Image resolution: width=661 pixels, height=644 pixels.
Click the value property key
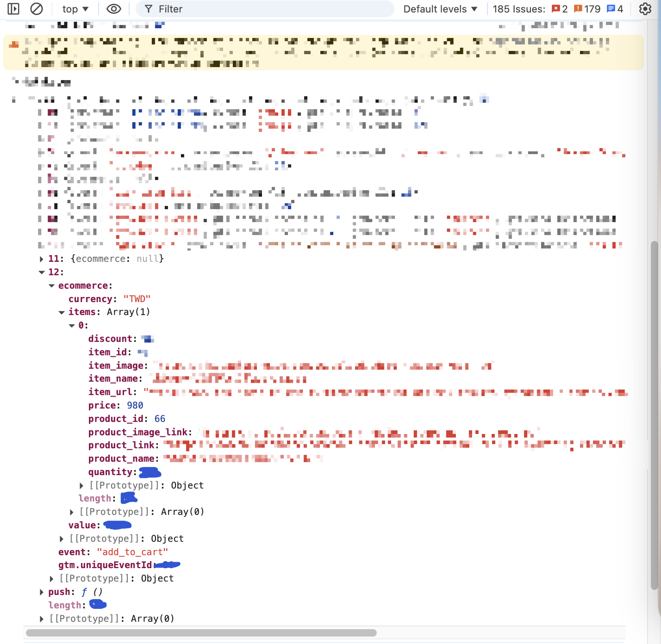click(x=82, y=525)
